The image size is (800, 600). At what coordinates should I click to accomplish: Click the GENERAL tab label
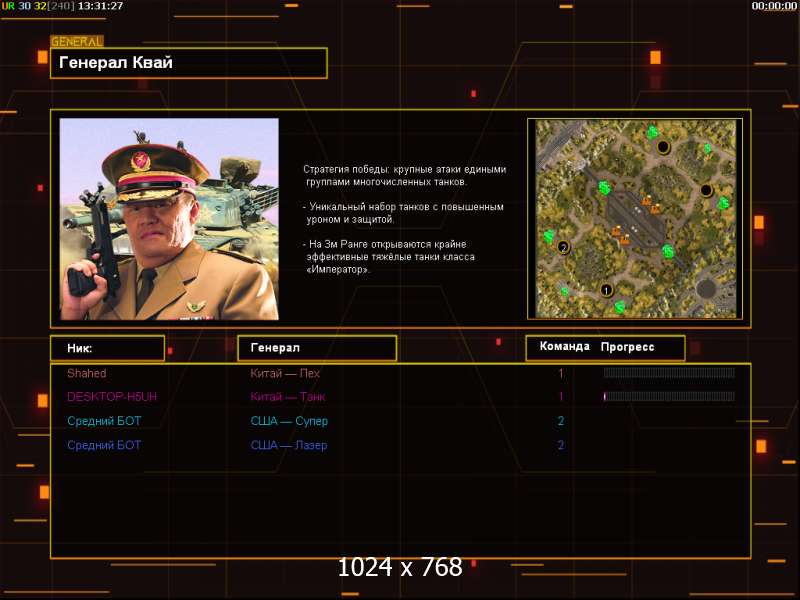[x=77, y=42]
